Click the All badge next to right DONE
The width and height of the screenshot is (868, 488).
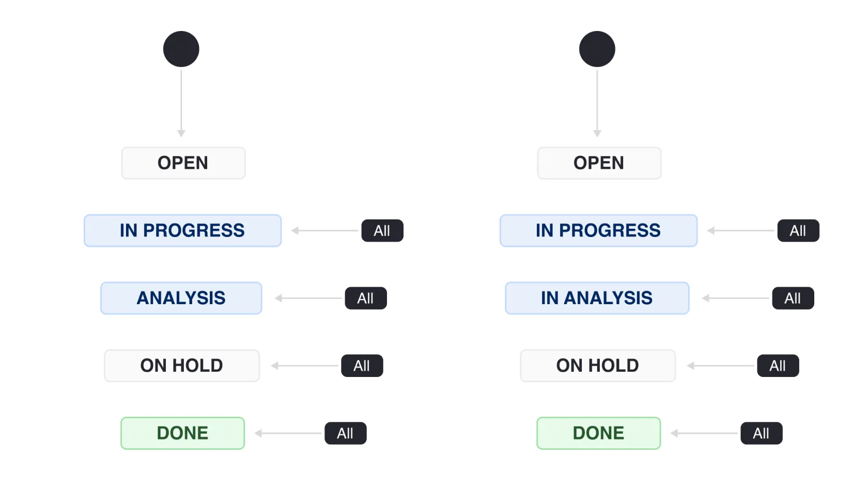click(x=762, y=433)
